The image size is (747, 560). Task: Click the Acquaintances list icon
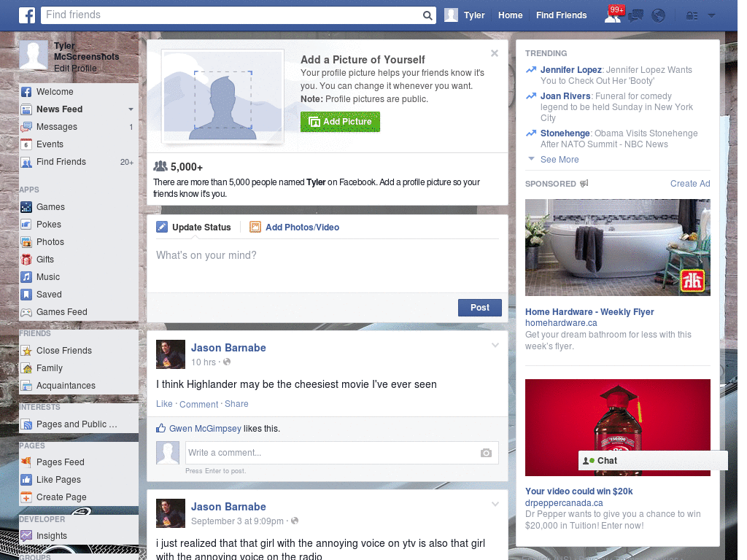point(26,386)
